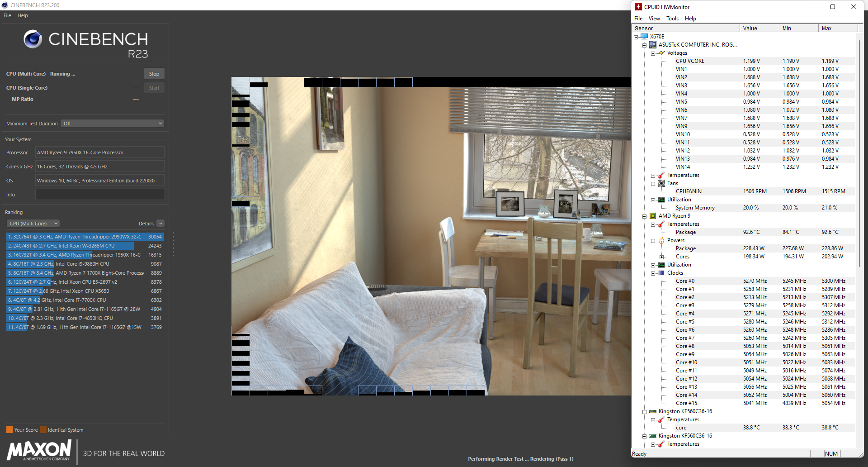Select the Core #15 clock row
868x467 pixels.
pyautogui.click(x=765, y=403)
